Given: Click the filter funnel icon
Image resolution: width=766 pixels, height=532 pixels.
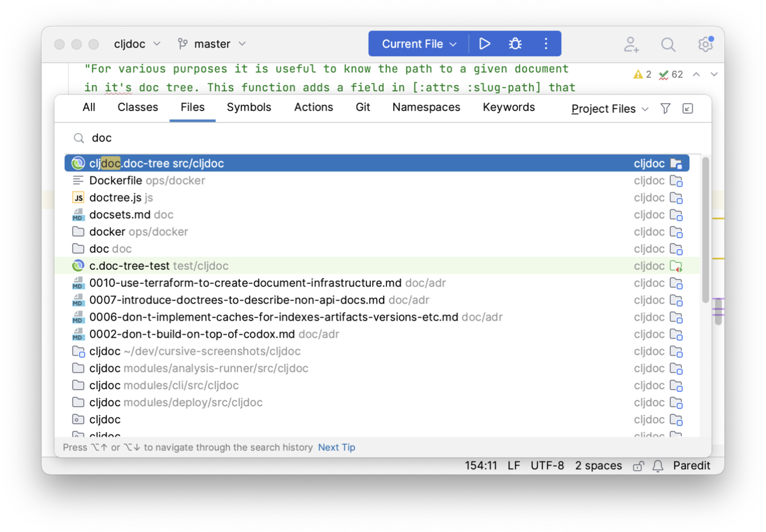Looking at the screenshot, I should [x=665, y=109].
